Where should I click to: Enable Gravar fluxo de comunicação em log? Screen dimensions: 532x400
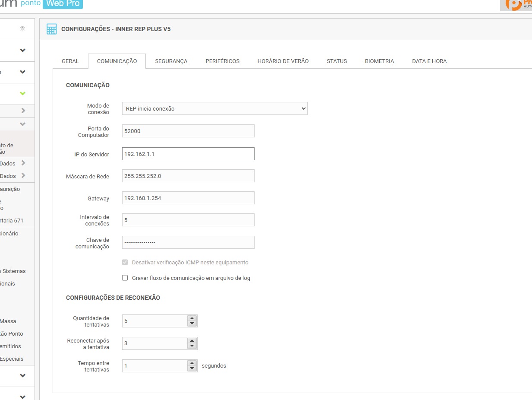tap(125, 278)
